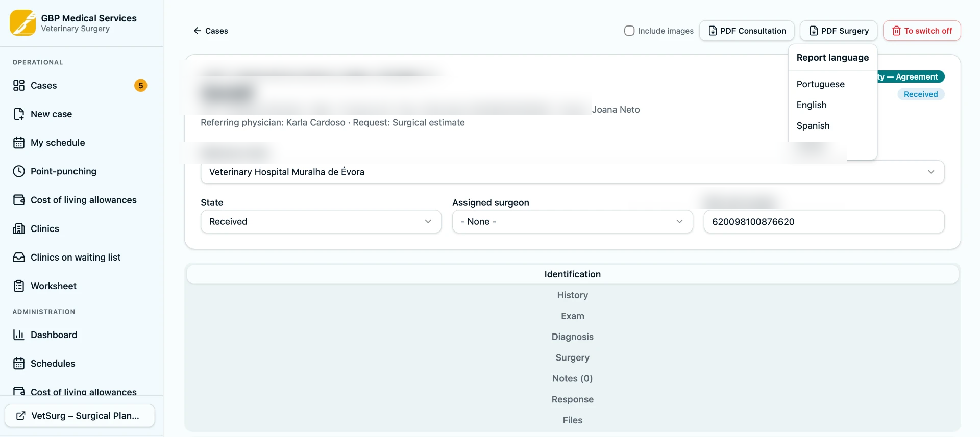Viewport: 980px width, 437px height.
Task: Click the GBP Medical Services logo icon
Action: click(x=22, y=23)
